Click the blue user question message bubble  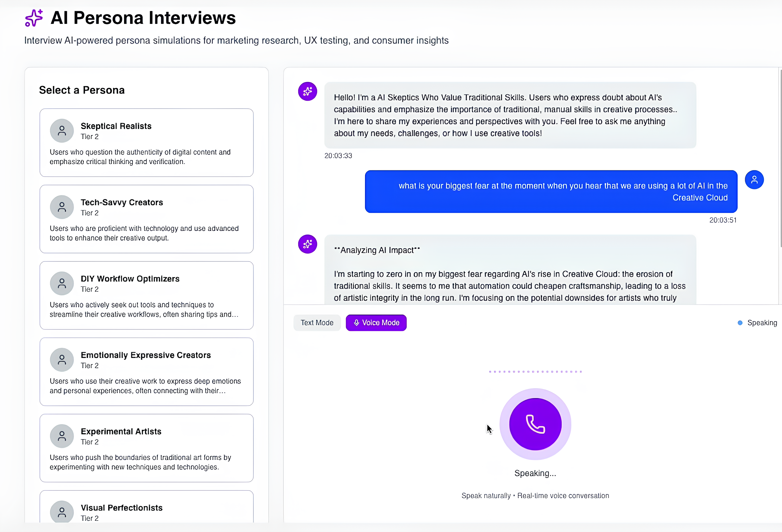point(551,191)
